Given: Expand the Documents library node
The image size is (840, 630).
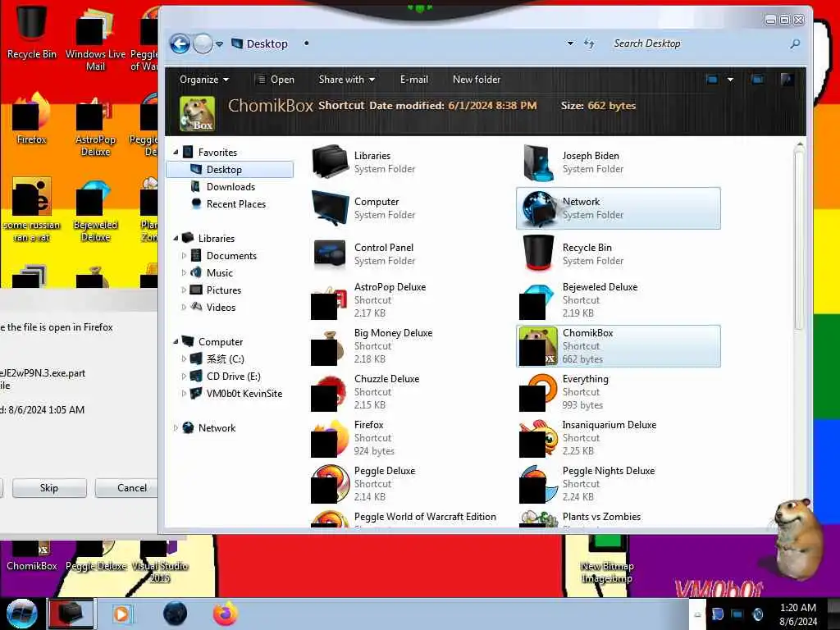Looking at the screenshot, I should (184, 256).
